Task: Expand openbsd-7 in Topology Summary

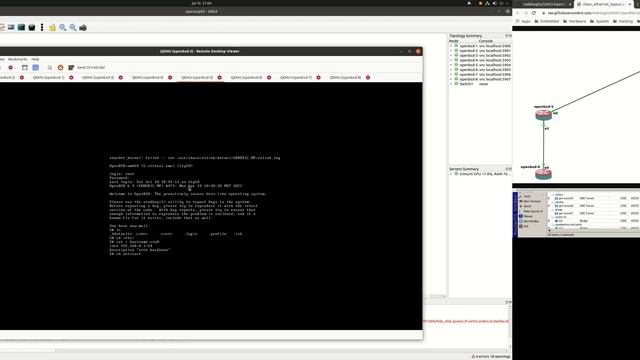Action: (451, 75)
